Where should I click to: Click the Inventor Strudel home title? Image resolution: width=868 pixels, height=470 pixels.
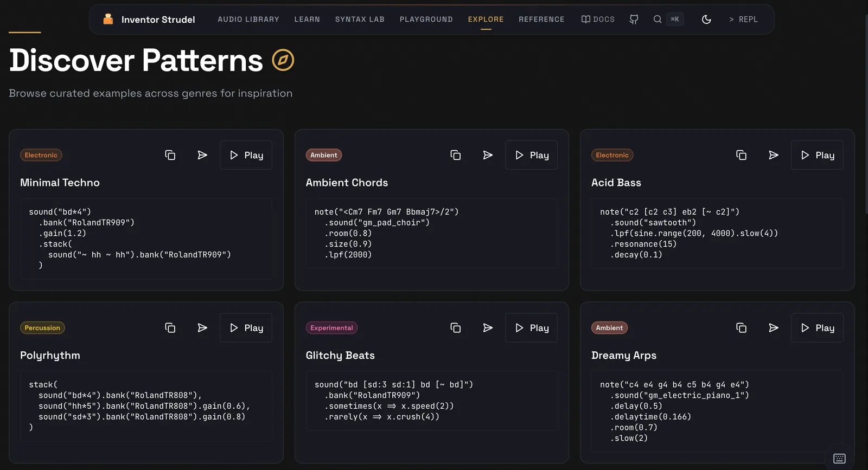click(x=158, y=20)
